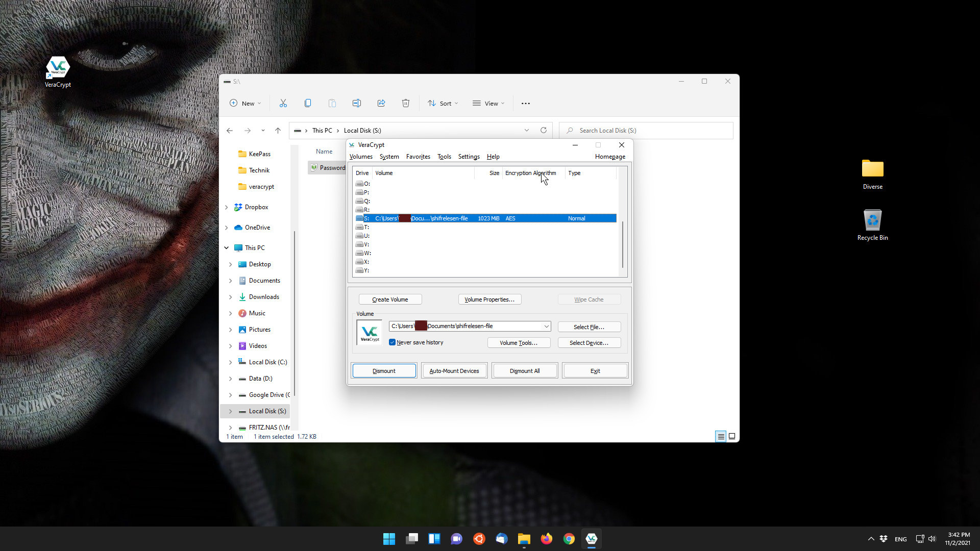Open the System menu in VeraCrypt

click(x=389, y=157)
